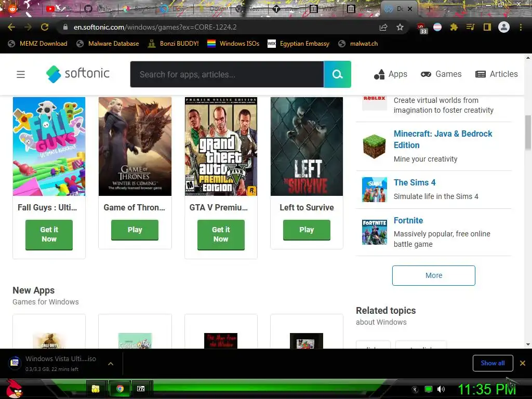Image resolution: width=532 pixels, height=399 pixels.
Task: Open the Softonic hamburger menu
Action: click(x=21, y=74)
